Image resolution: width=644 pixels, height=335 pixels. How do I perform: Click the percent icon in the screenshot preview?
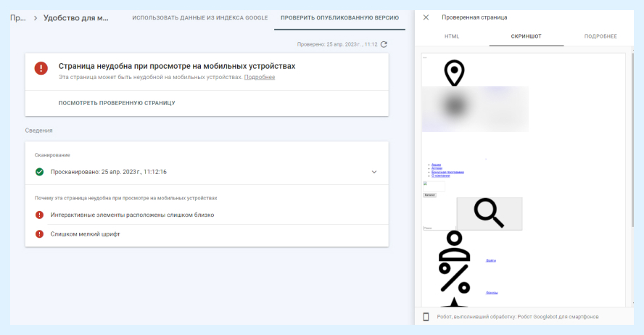click(454, 278)
